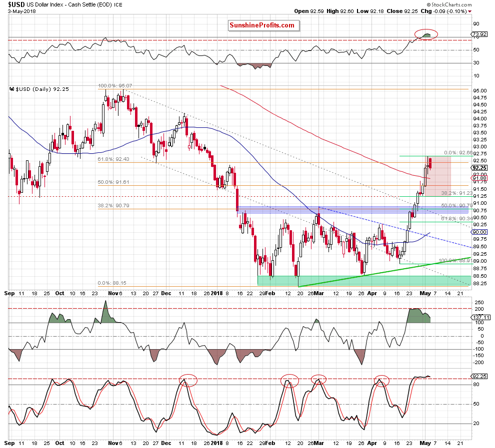Click the CCI value tag 137.11
The image size is (495, 448).
pos(480,318)
